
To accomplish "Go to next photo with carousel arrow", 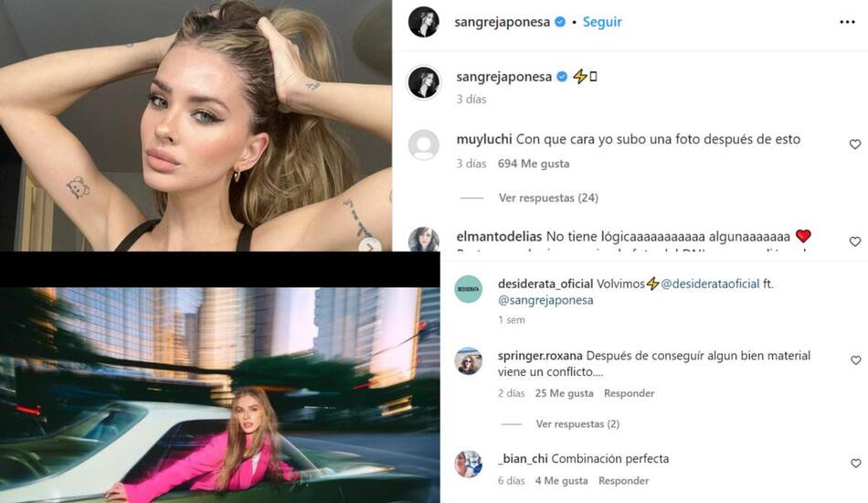I will point(370,245).
